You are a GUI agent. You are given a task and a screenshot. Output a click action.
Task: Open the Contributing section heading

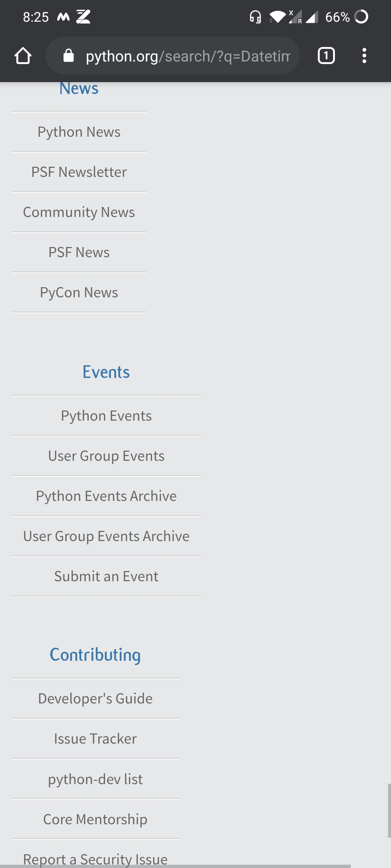click(95, 655)
